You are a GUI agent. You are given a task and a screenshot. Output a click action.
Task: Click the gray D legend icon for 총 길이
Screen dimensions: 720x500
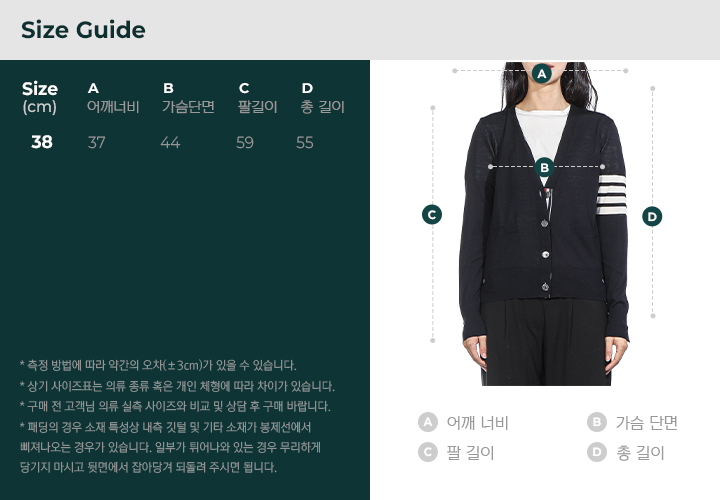(x=596, y=452)
